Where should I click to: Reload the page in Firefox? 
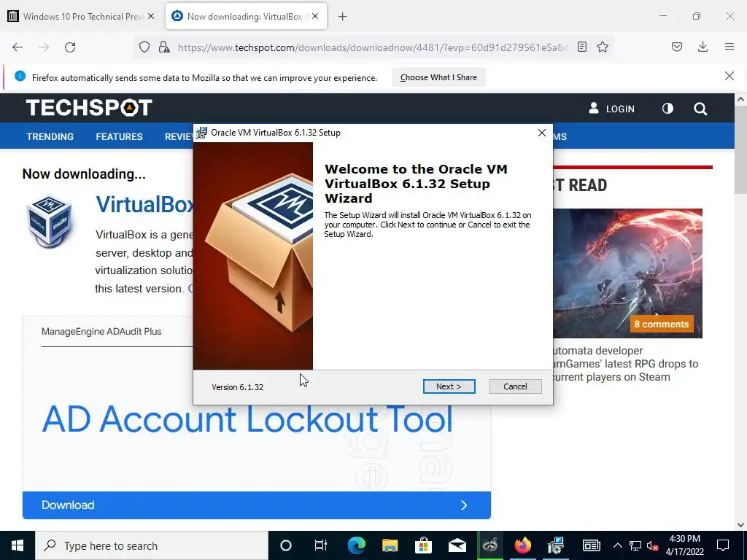tap(70, 47)
